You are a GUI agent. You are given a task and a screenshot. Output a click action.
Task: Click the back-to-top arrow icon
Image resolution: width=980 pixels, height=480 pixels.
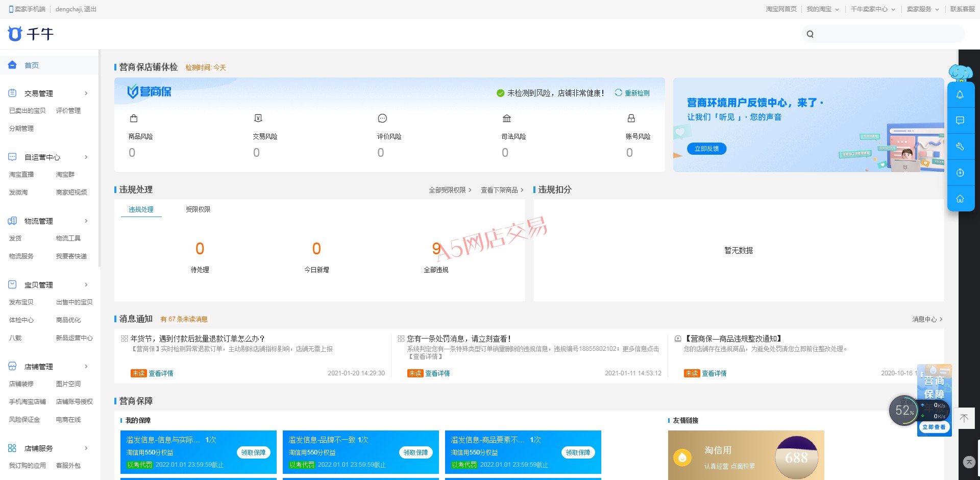[x=964, y=418]
